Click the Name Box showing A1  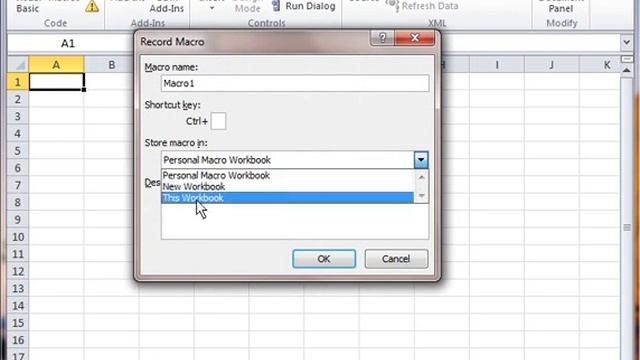click(67, 43)
